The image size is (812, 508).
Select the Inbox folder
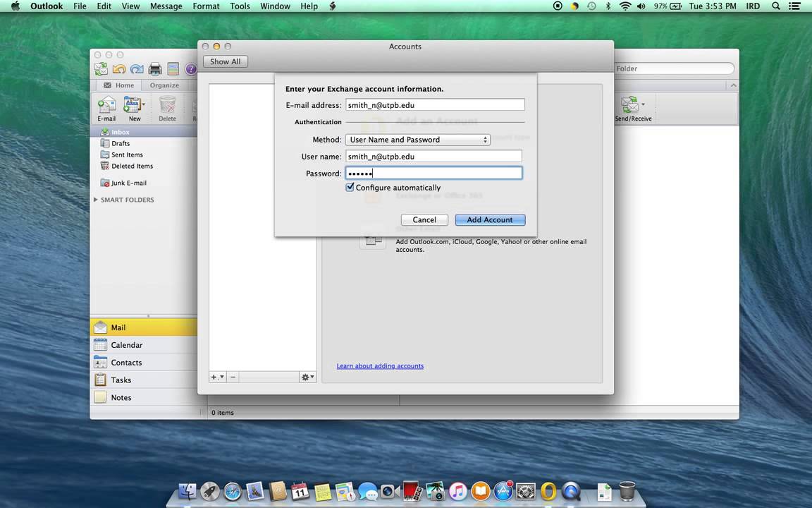pyautogui.click(x=144, y=132)
